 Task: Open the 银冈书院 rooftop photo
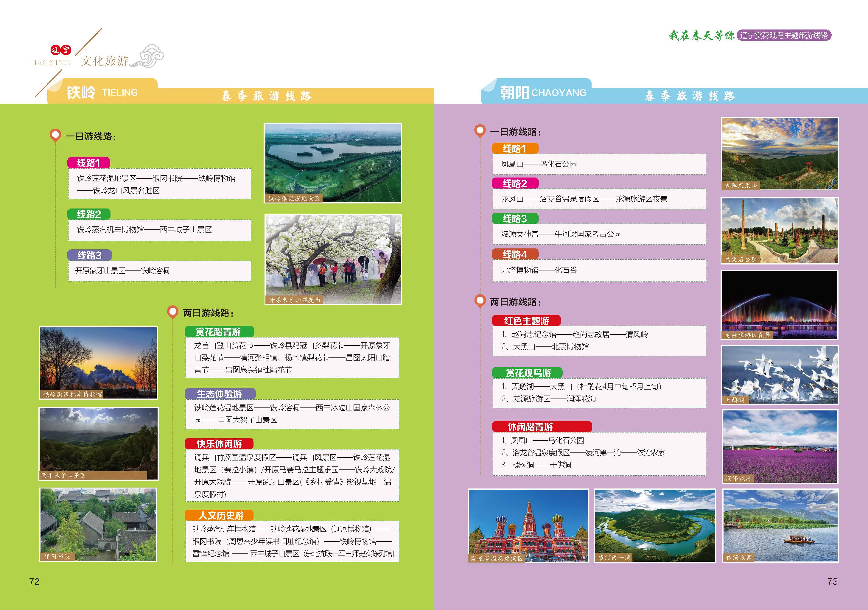pos(98,525)
